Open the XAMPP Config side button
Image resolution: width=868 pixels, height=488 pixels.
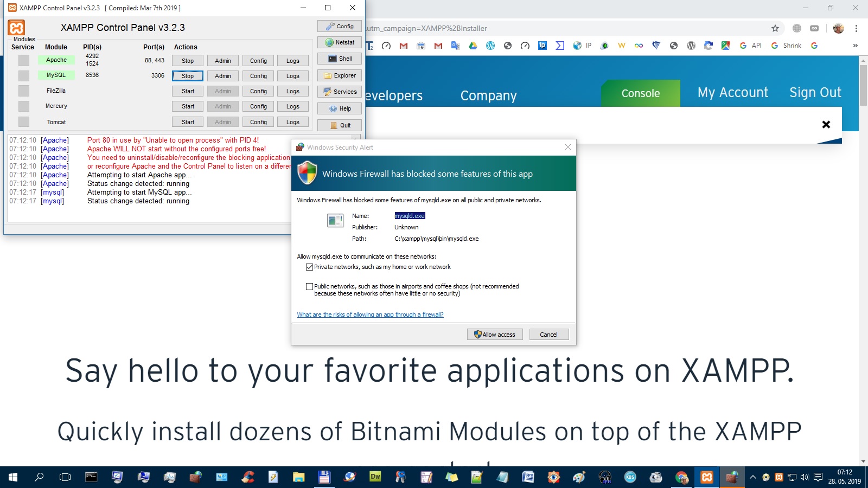[x=340, y=26]
